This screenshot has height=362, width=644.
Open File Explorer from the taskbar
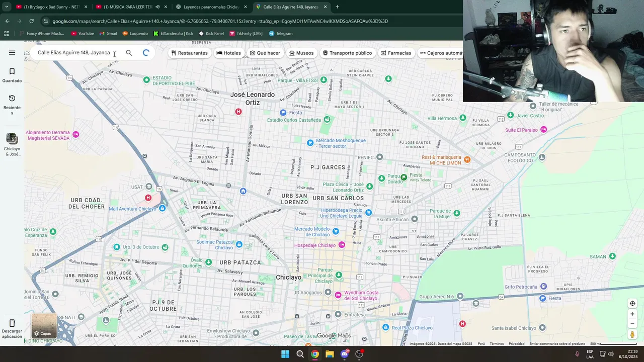pos(330,354)
